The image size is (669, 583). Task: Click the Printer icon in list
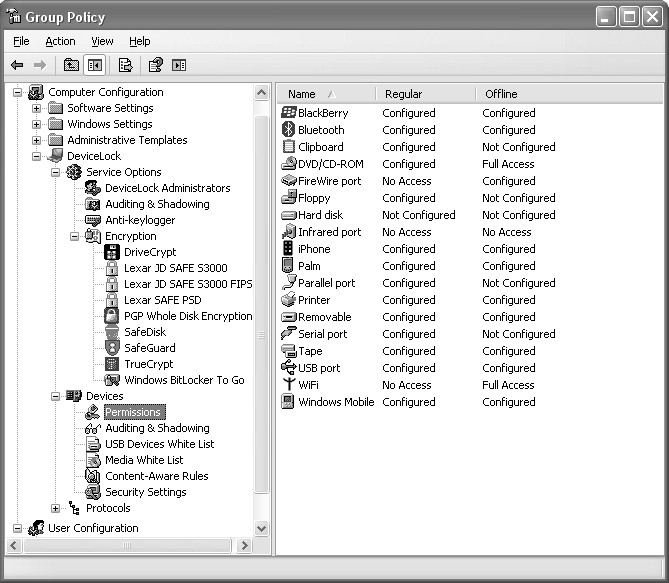(289, 300)
